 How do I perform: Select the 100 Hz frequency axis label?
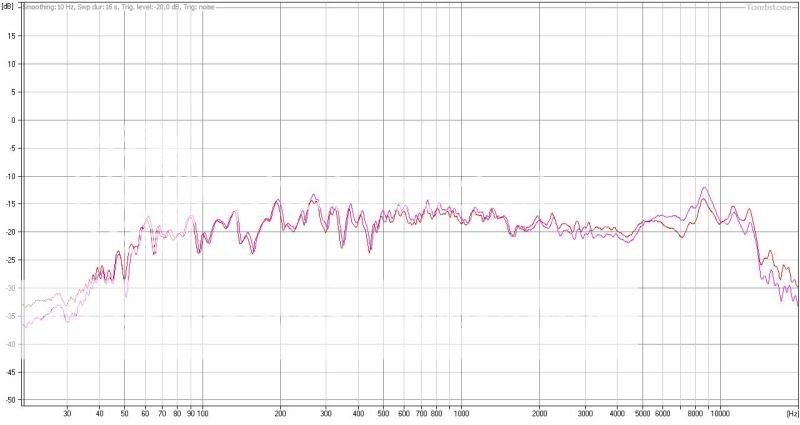tap(202, 412)
